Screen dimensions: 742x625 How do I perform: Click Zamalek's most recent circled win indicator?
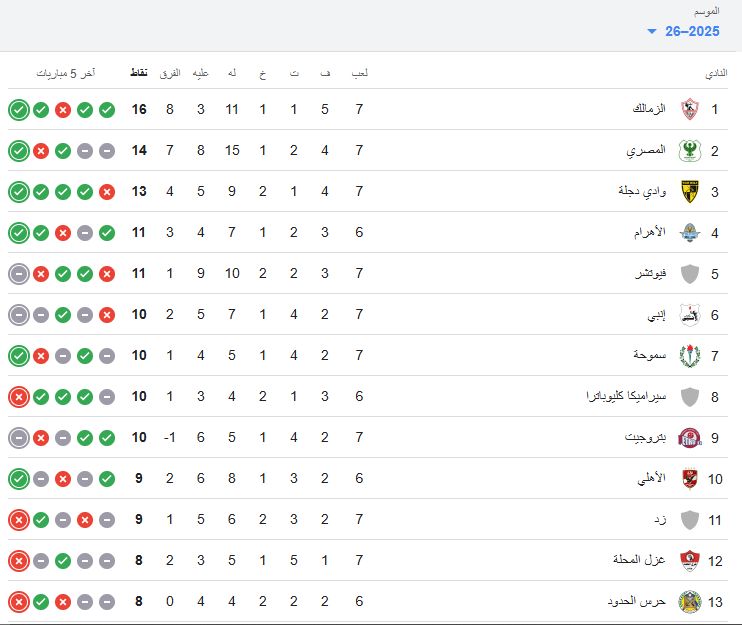pyautogui.click(x=19, y=110)
